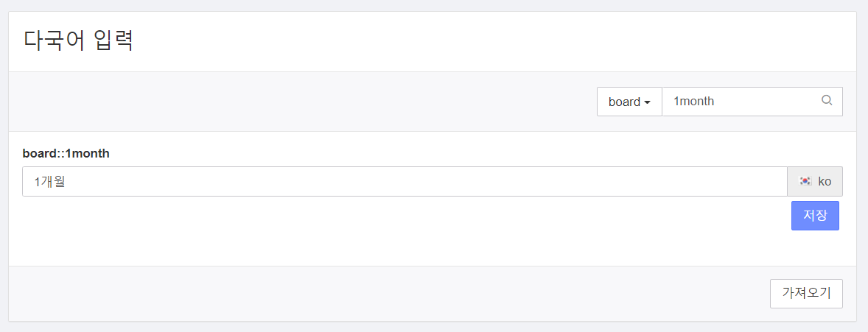The height and width of the screenshot is (332, 868).
Task: Click the 가져오기 import button
Action: point(806,293)
